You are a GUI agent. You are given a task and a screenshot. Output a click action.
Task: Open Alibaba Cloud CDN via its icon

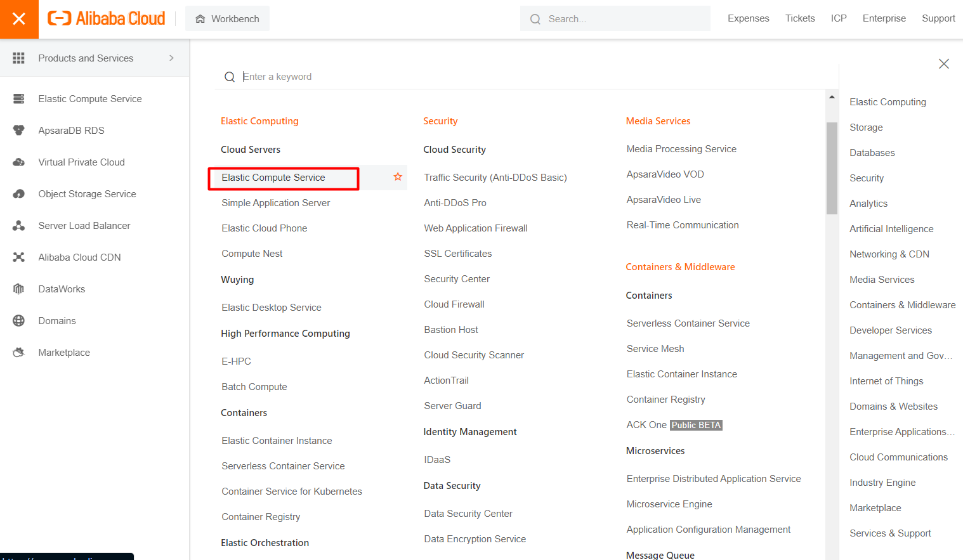19,257
